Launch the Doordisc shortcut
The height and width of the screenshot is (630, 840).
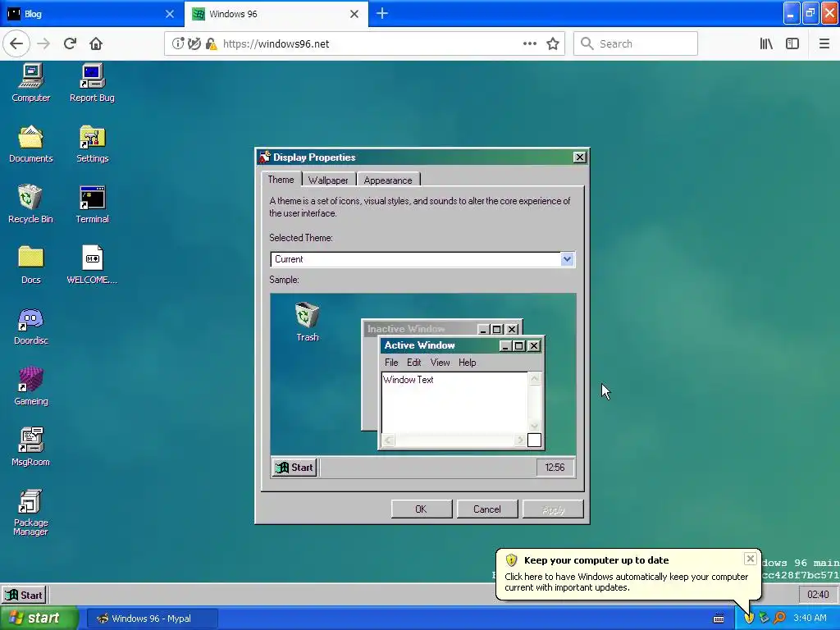point(30,326)
